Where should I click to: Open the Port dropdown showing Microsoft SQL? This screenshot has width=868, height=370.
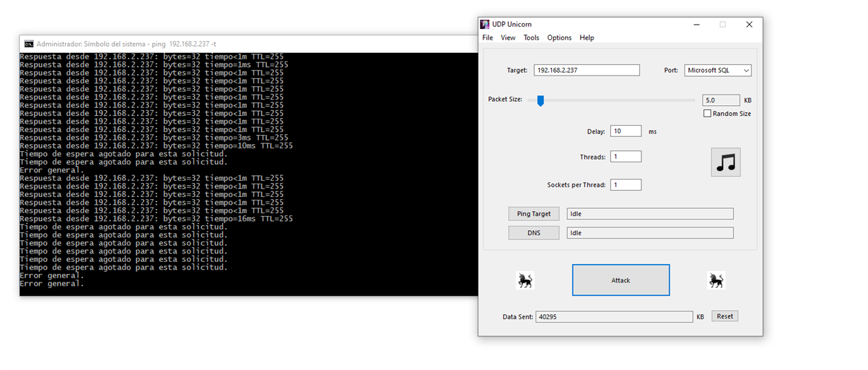[718, 71]
